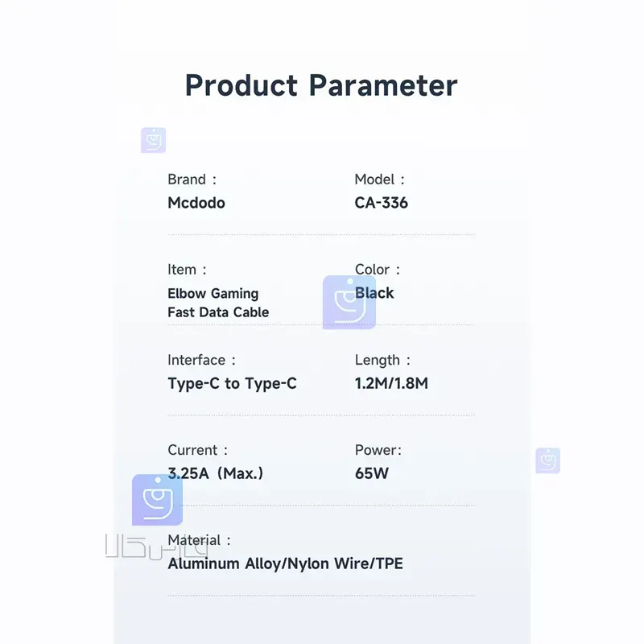Click the large watermark icon over the Current value
The image size is (644, 644).
(x=157, y=500)
